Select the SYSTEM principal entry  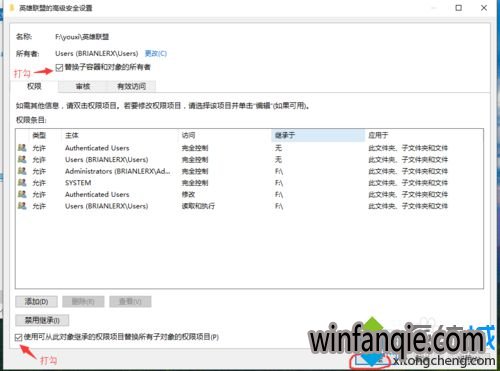click(x=78, y=183)
